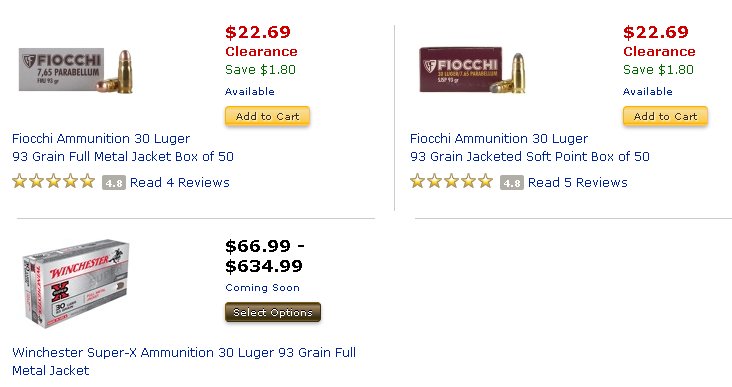Click Read 4 Reviews link
This screenshot has height=387, width=732.
[180, 183]
